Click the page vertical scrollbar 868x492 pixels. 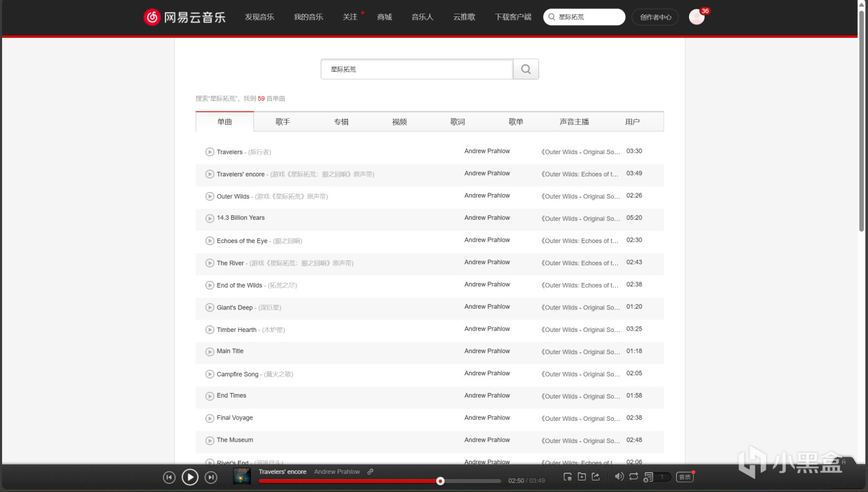862,122
